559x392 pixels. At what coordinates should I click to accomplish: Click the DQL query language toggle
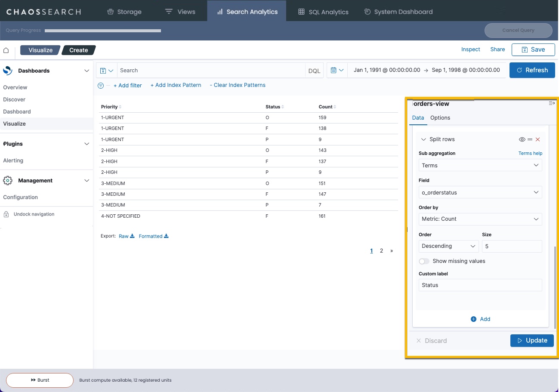click(314, 71)
